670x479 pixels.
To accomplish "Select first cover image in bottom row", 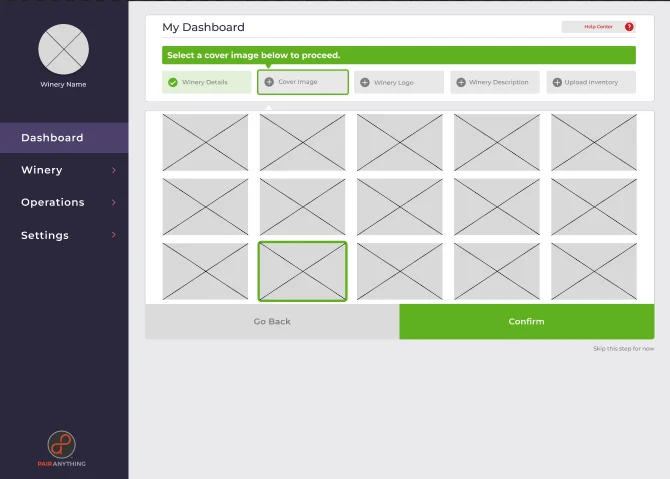I will point(205,271).
